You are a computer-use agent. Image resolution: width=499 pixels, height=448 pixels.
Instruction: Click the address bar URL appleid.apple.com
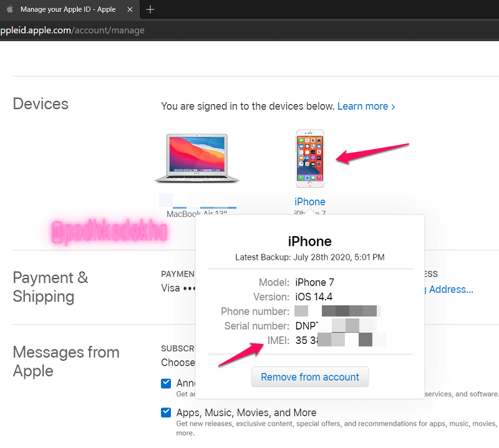click(x=72, y=30)
